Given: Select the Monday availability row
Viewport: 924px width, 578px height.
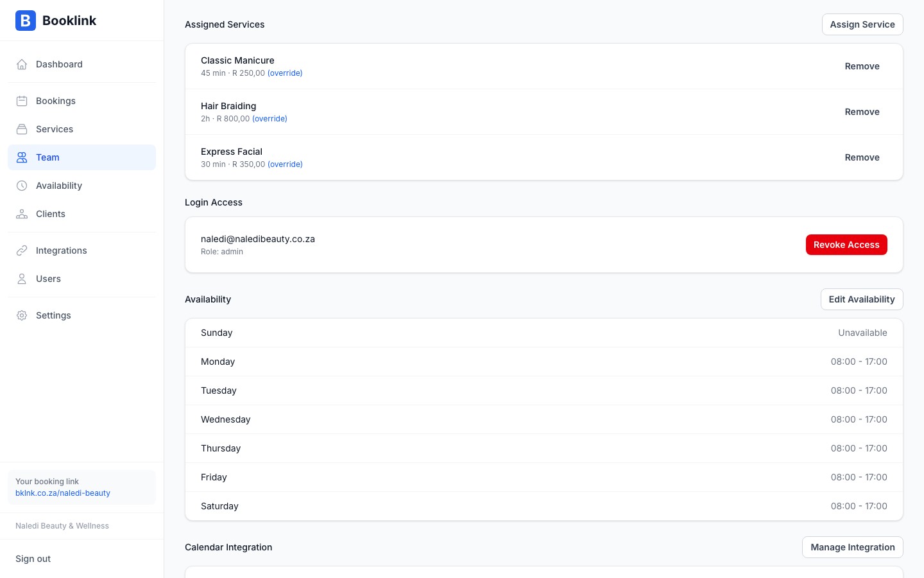Looking at the screenshot, I should (544, 362).
